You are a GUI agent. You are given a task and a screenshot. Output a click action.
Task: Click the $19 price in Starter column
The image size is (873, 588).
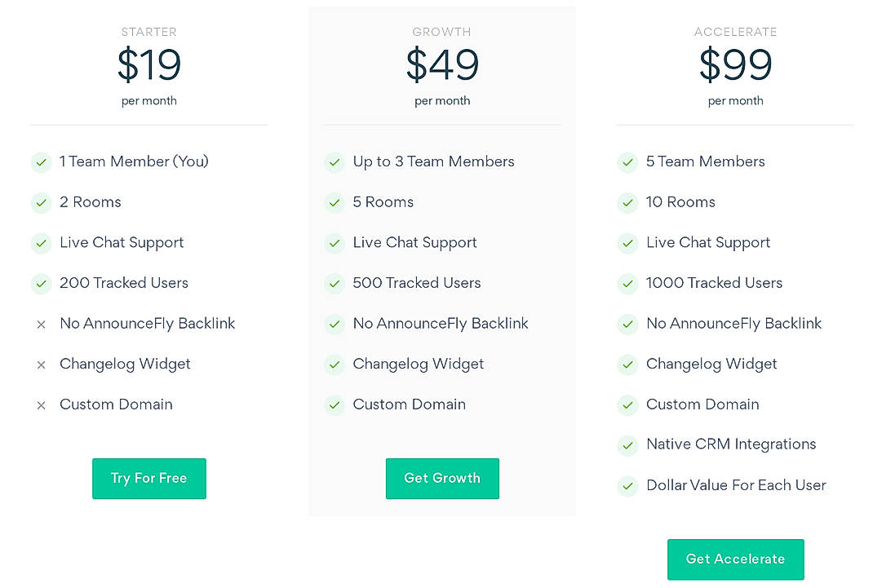click(x=149, y=65)
